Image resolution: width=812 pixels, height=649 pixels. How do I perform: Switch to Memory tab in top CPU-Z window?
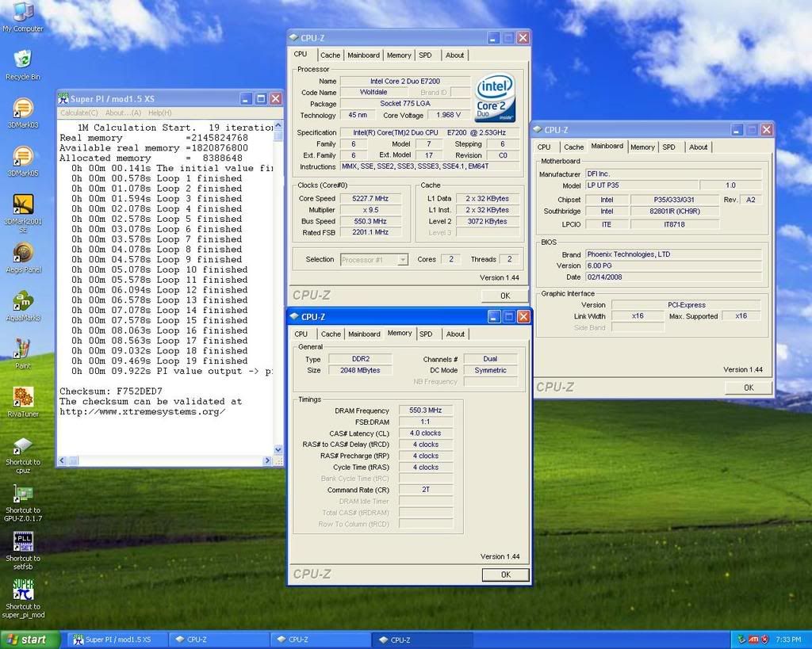(399, 55)
